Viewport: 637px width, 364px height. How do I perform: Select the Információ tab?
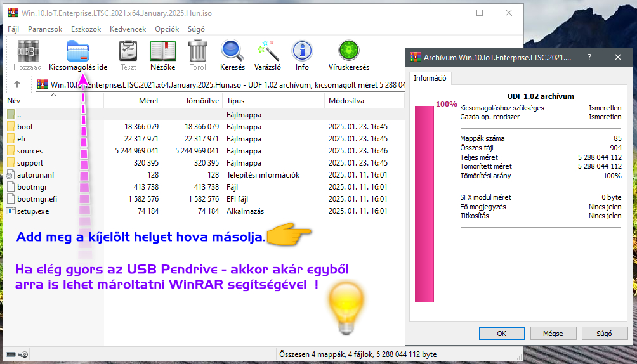pyautogui.click(x=430, y=79)
